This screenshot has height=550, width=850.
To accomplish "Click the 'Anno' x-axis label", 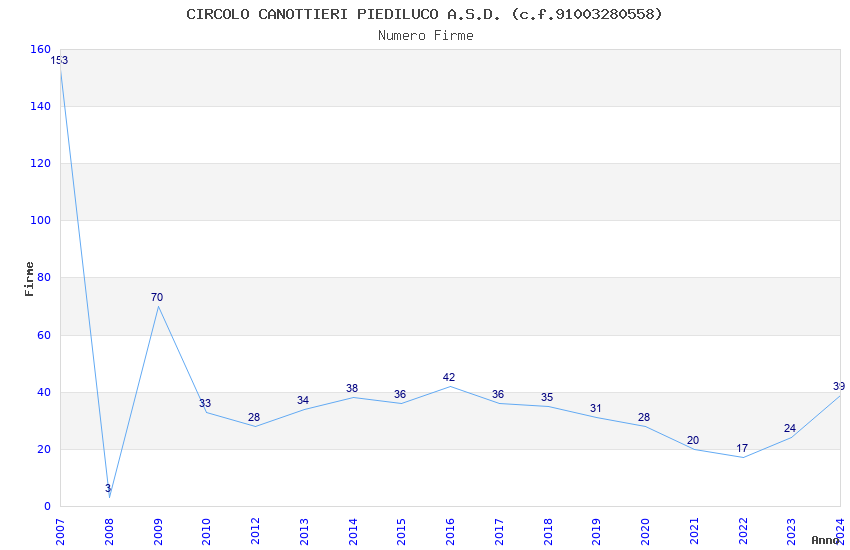I will coord(825,540).
